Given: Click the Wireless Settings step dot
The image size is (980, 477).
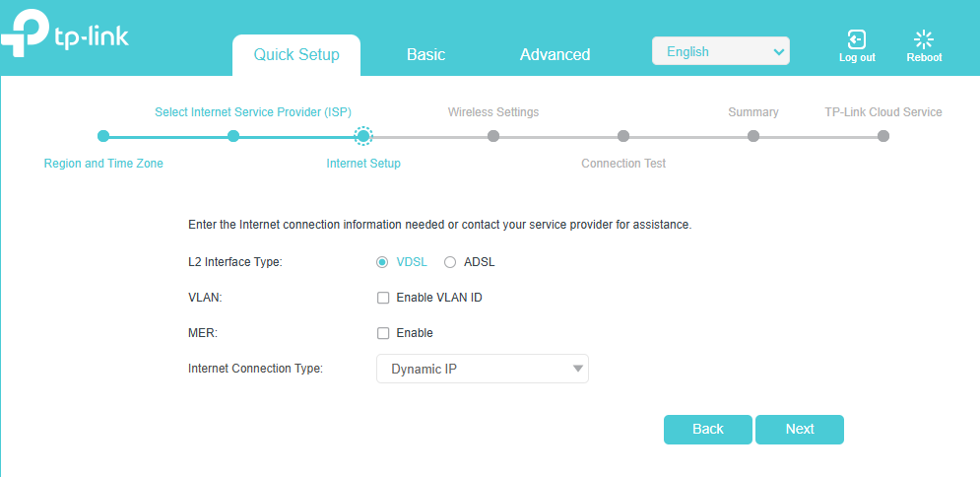Looking at the screenshot, I should [x=493, y=136].
